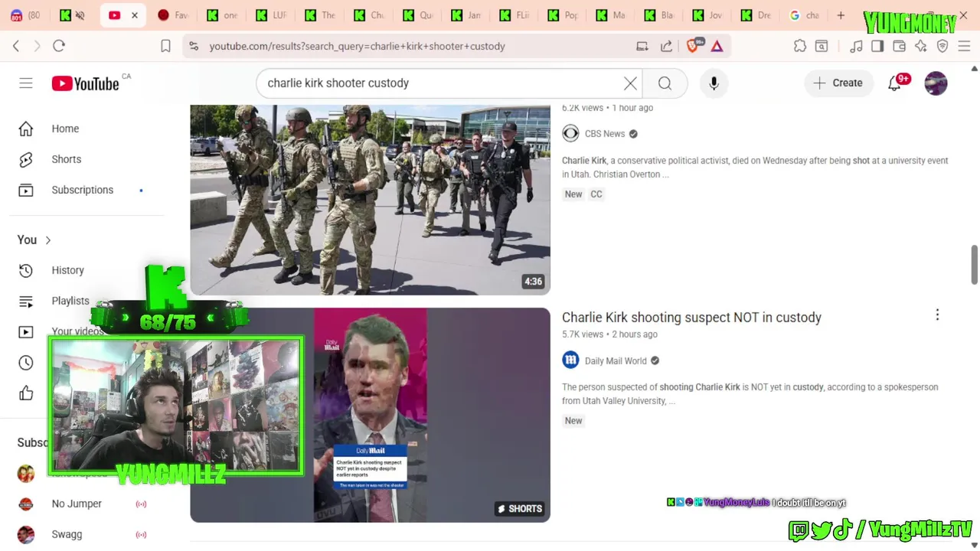Expand the You section chevron

(x=47, y=240)
